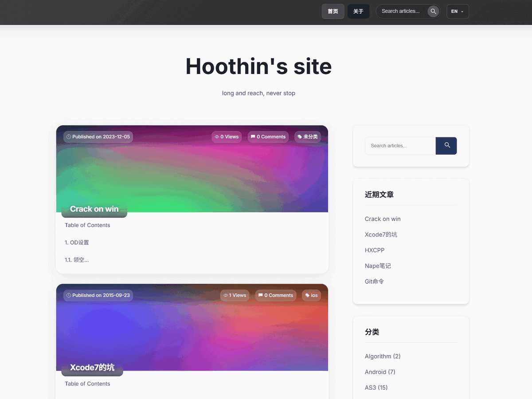Screen dimensions: 532x399
Task: Open the Android (7) category
Action: [380, 372]
